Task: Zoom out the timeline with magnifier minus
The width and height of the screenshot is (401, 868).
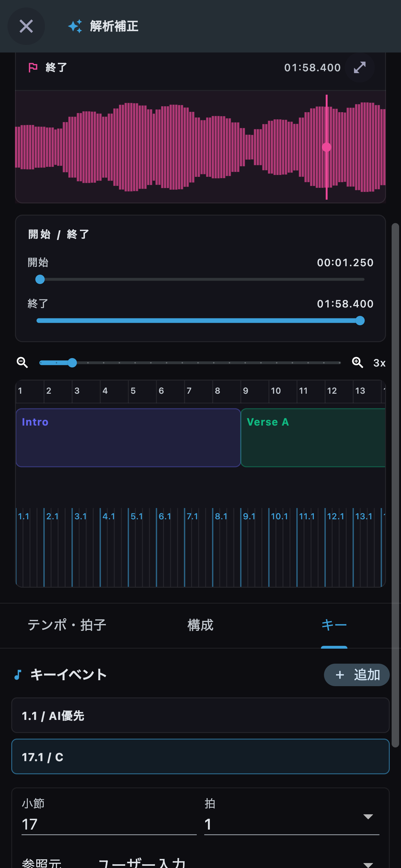Action: point(22,362)
